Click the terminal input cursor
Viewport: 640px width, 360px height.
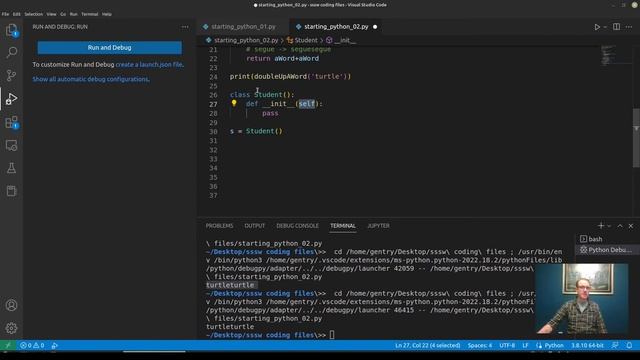tap(332, 335)
